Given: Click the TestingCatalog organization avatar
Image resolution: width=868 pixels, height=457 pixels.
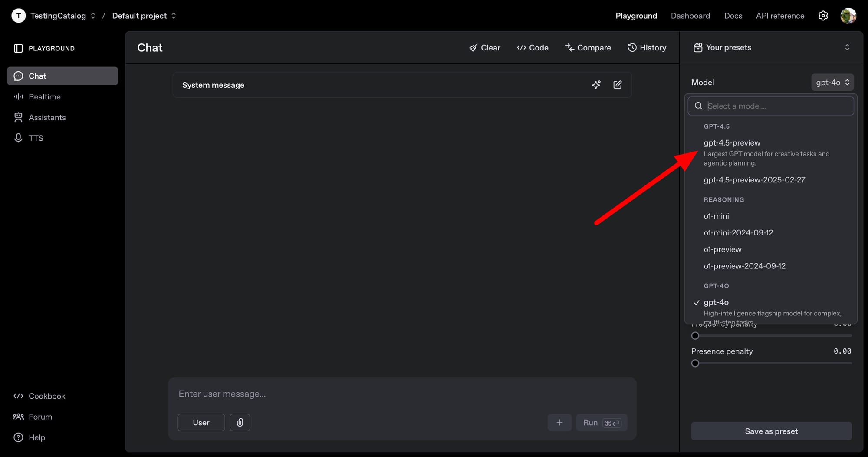Looking at the screenshot, I should pos(18,16).
